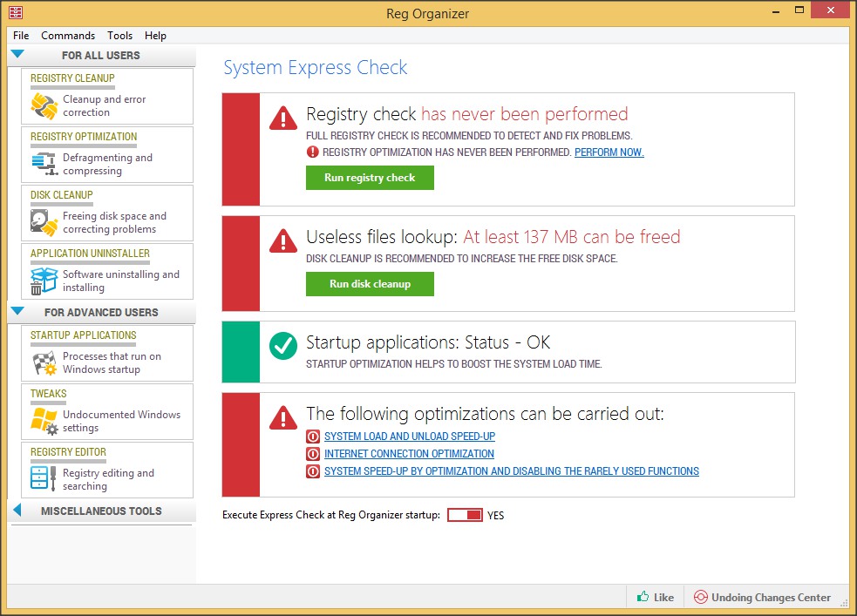The image size is (857, 616).
Task: Click the Application Uninstaller box icon
Action: 44,281
